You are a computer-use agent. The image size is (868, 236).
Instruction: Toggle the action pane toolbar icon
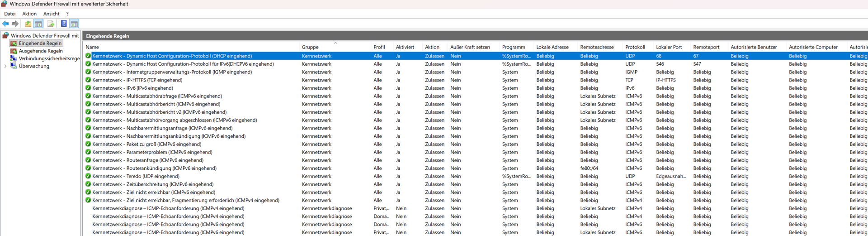tap(74, 24)
